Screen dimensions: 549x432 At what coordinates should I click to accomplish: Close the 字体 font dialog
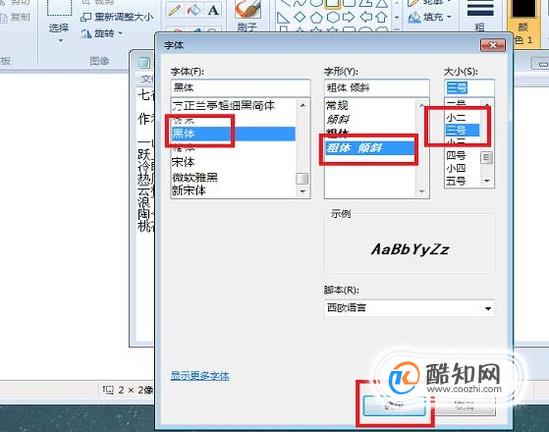pos(493,45)
